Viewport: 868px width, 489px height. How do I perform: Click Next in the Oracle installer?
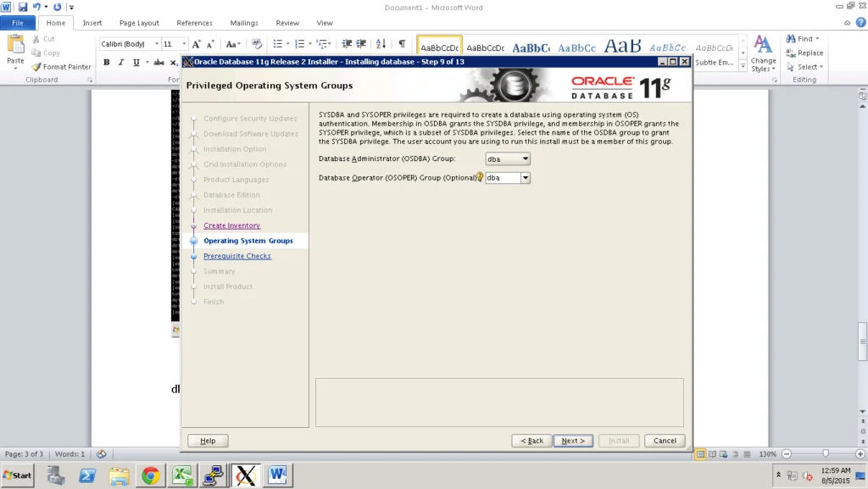(573, 441)
